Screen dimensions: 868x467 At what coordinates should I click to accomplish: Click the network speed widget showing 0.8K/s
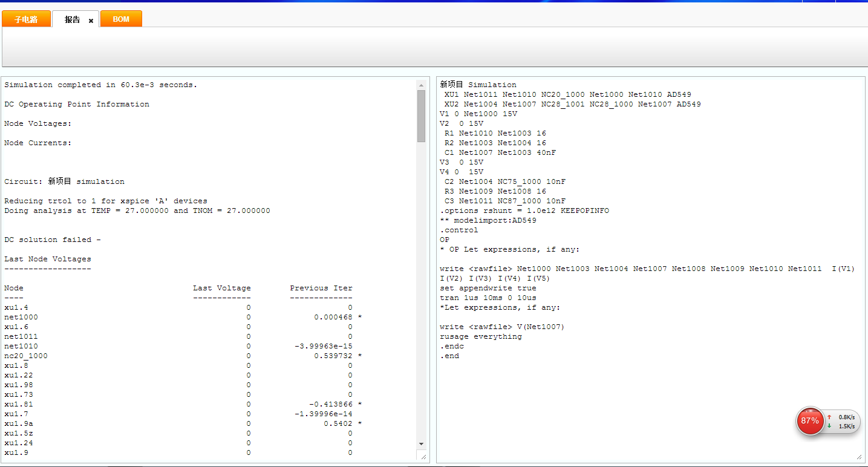(843, 422)
